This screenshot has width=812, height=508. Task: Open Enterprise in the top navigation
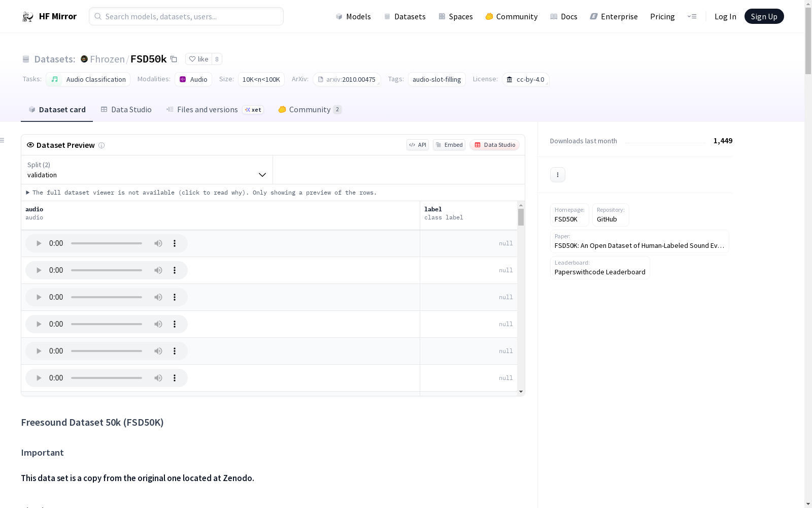click(x=614, y=16)
